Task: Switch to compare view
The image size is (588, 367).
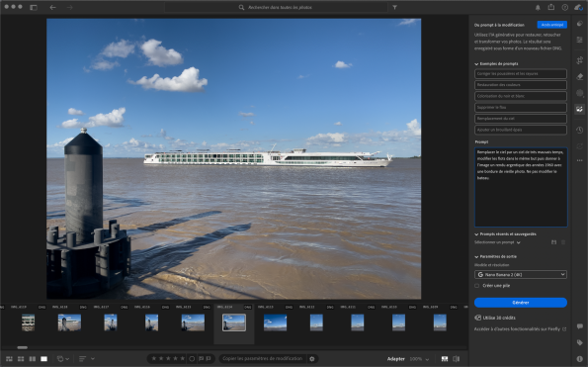Action: coord(33,359)
